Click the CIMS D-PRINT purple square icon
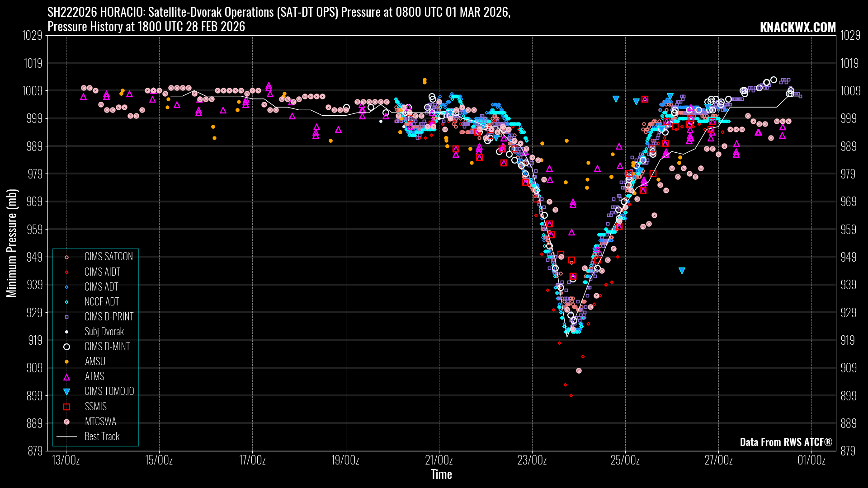Viewport: 868px width, 488px height. [66, 317]
